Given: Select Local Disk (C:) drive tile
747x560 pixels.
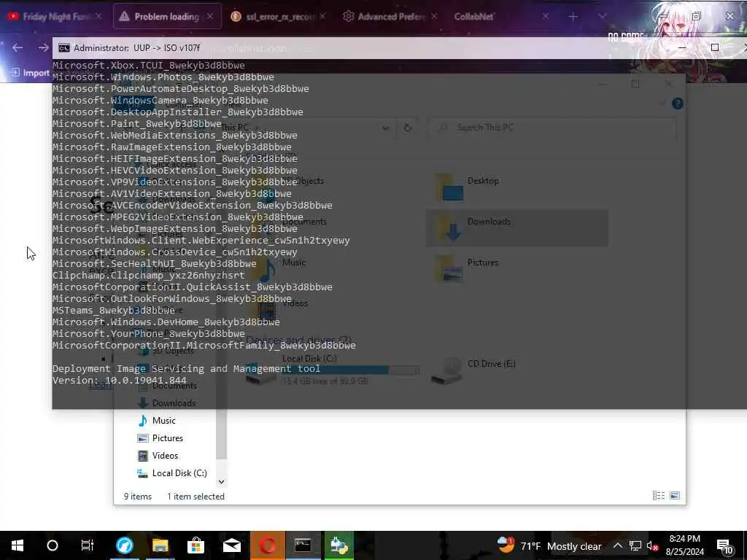Looking at the screenshot, I should pyautogui.click(x=333, y=370).
